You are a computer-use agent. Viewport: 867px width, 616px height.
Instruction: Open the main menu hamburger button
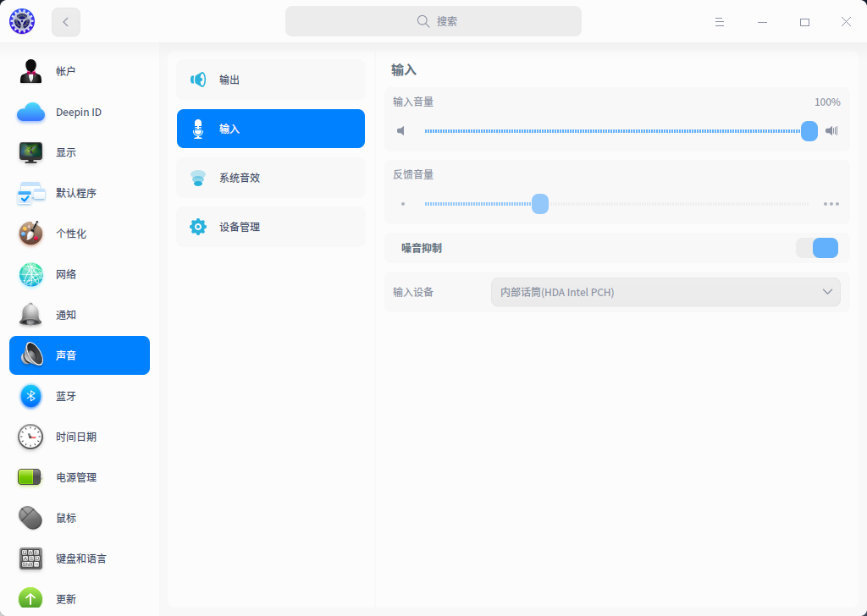coord(720,22)
